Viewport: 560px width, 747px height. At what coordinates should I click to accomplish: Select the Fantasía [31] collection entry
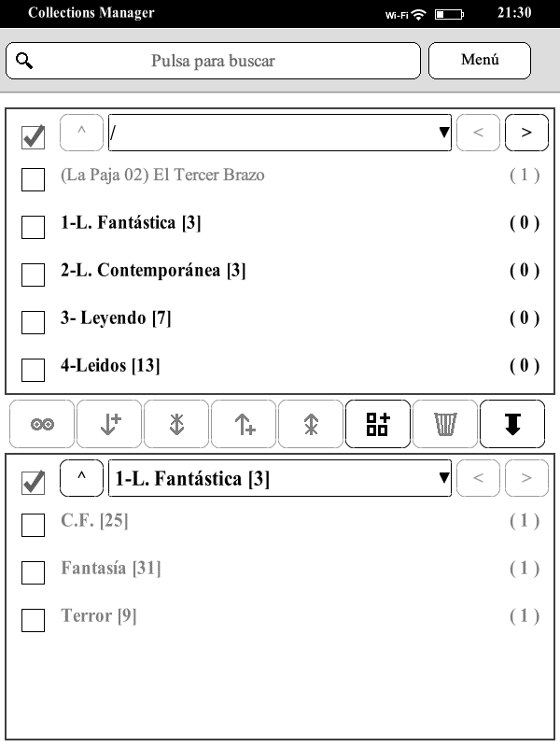coord(98,568)
